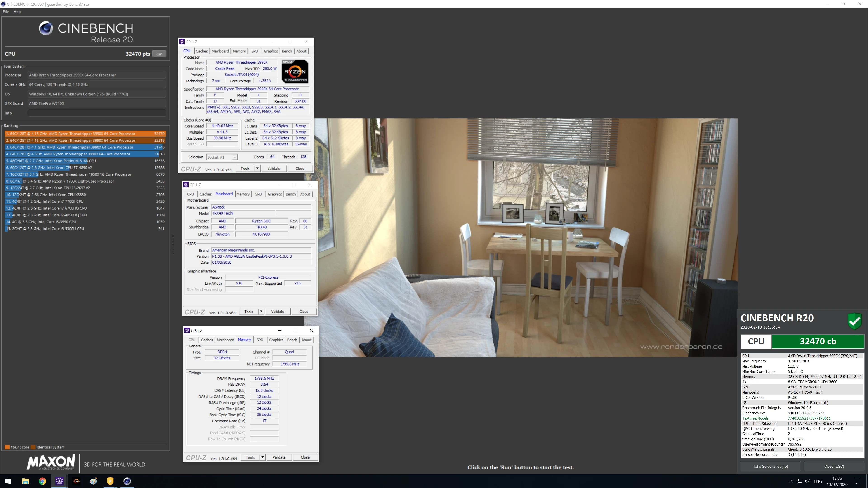Click Close button in Mainboard CPU-Z window
The image size is (868, 488).
tap(304, 312)
